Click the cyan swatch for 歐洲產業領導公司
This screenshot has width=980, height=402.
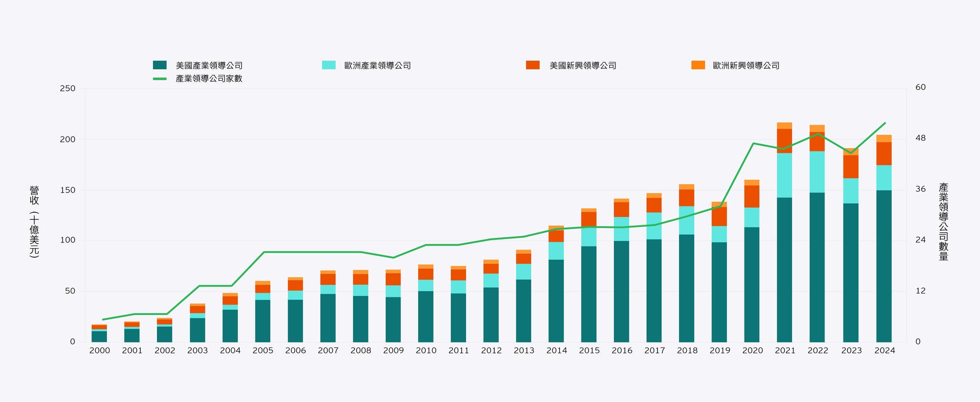coord(329,65)
